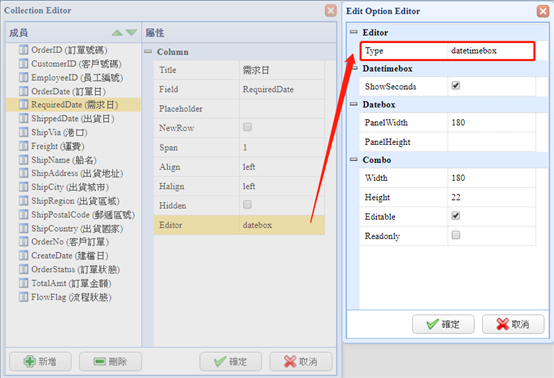
Task: Select member FlowFlag (流程狀態)
Action: pos(71,297)
